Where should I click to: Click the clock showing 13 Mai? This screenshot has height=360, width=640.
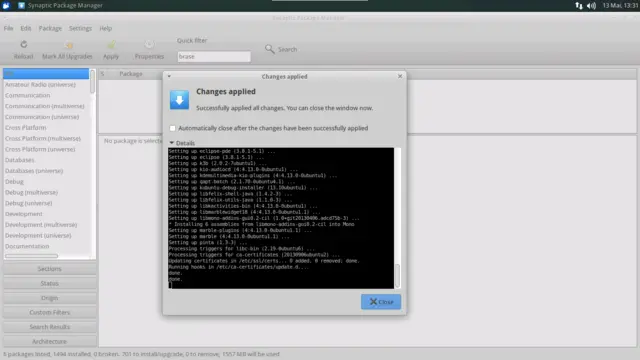tap(620, 6)
